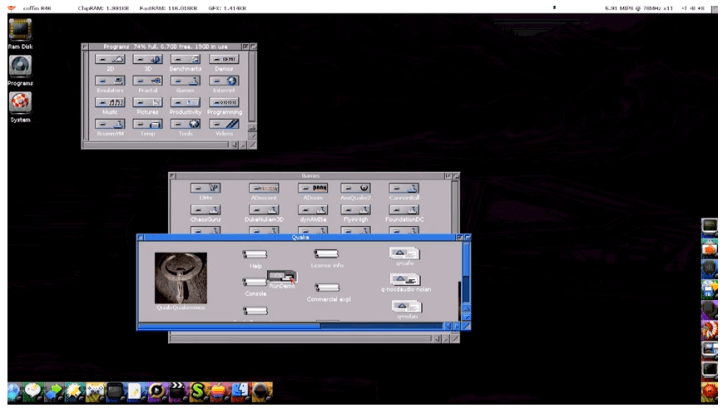Open the Emulators drawer
Screen dimensions: 723x408
109,81
